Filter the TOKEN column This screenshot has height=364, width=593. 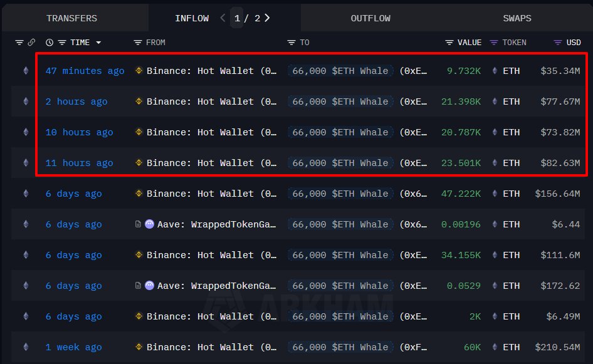(x=493, y=43)
